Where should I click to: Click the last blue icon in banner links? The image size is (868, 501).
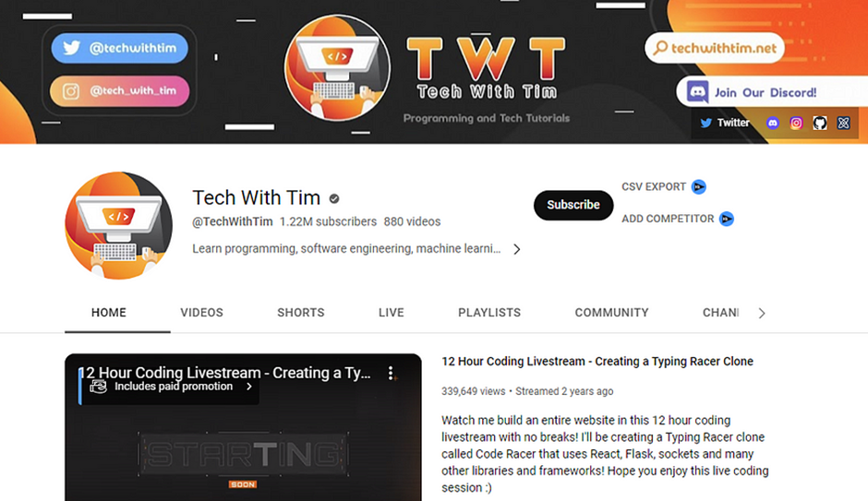(843, 124)
